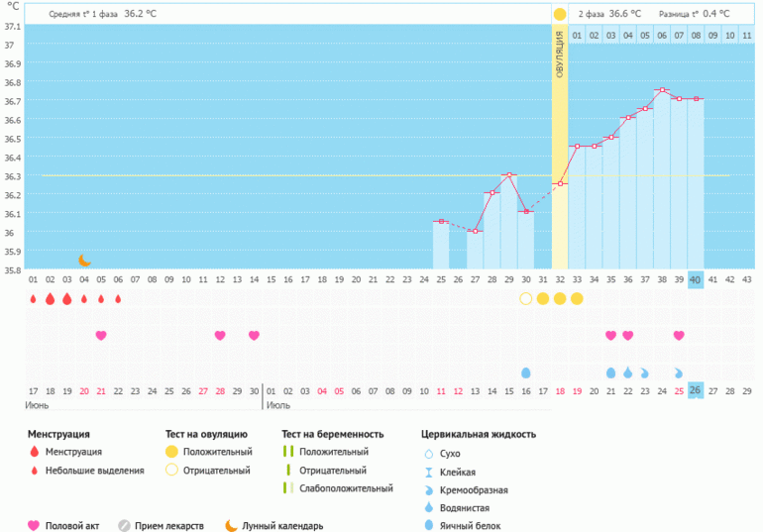Select the negative ovulation test circle on day 30
This screenshot has width=763, height=532.
(x=525, y=298)
